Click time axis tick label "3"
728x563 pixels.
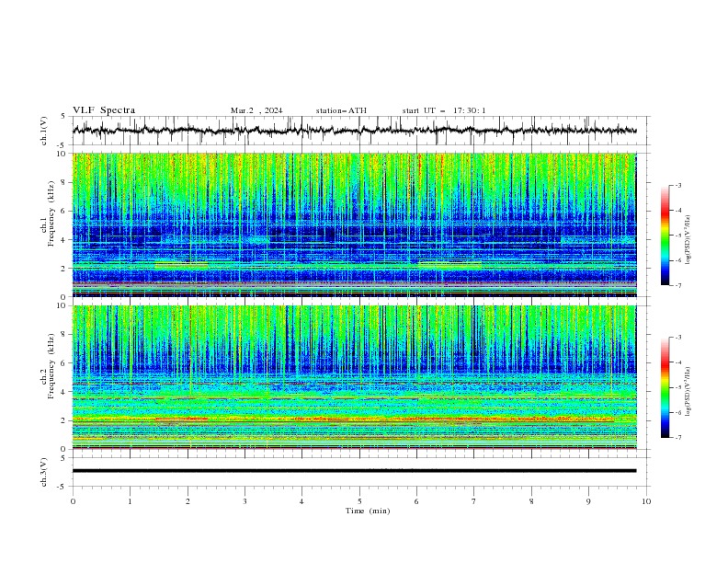click(245, 501)
